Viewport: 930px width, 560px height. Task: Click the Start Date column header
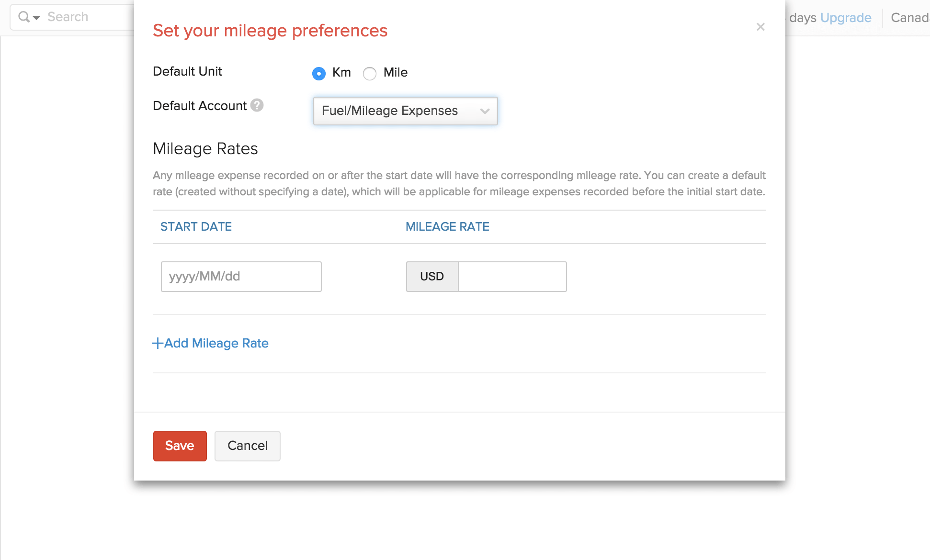click(195, 226)
